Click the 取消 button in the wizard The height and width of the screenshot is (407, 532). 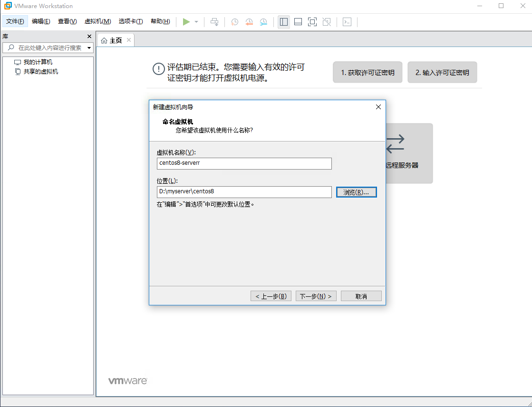361,296
